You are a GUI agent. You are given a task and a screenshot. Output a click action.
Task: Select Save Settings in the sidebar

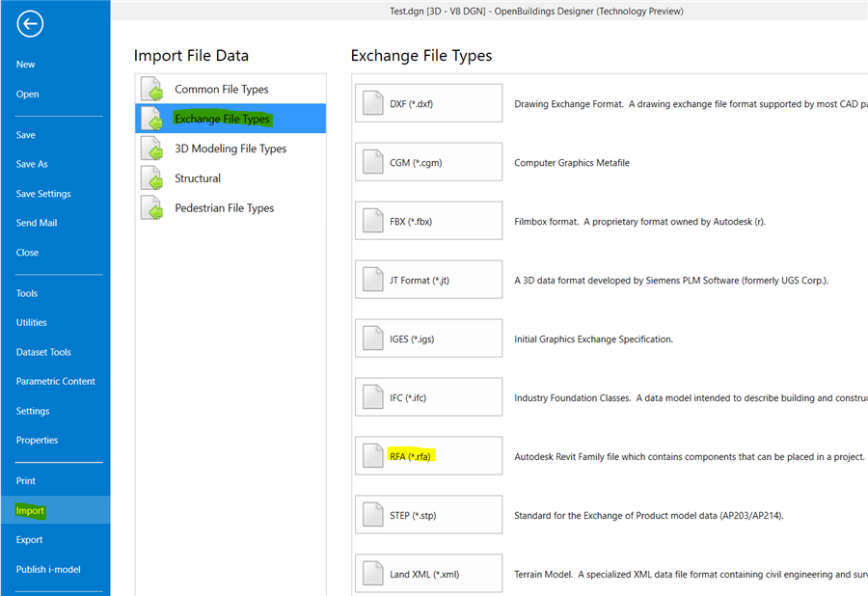coord(43,194)
